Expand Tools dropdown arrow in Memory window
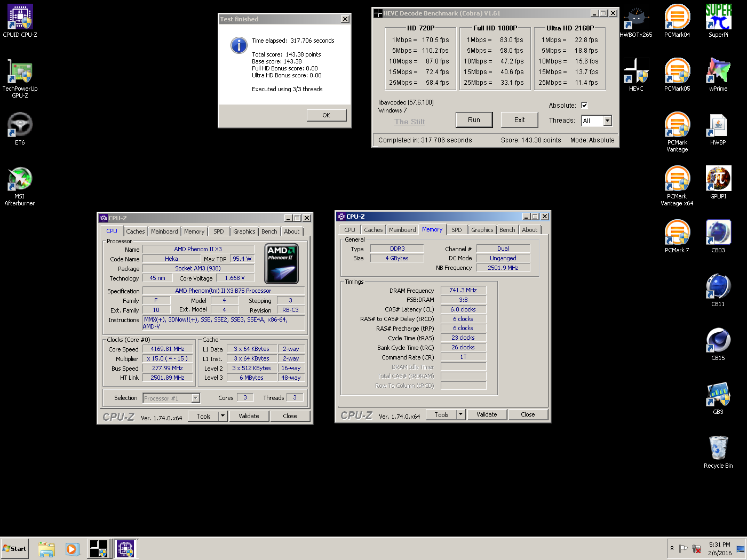The height and width of the screenshot is (560, 747). pos(460,414)
